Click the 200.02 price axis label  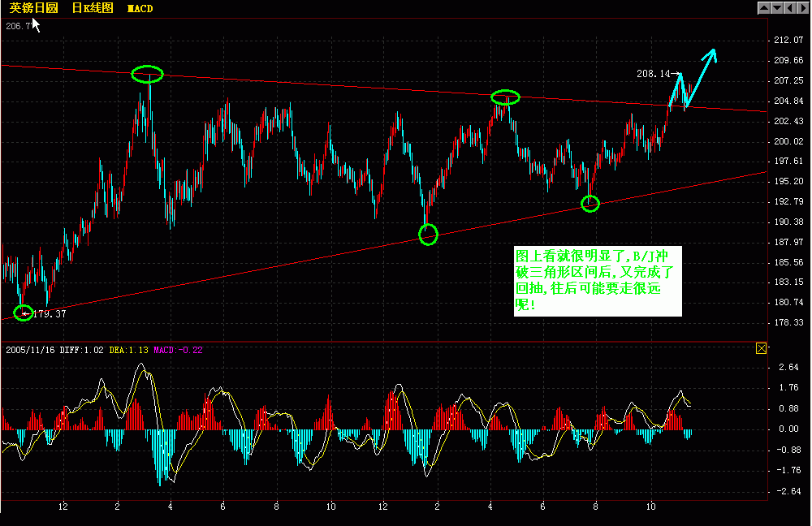point(788,140)
